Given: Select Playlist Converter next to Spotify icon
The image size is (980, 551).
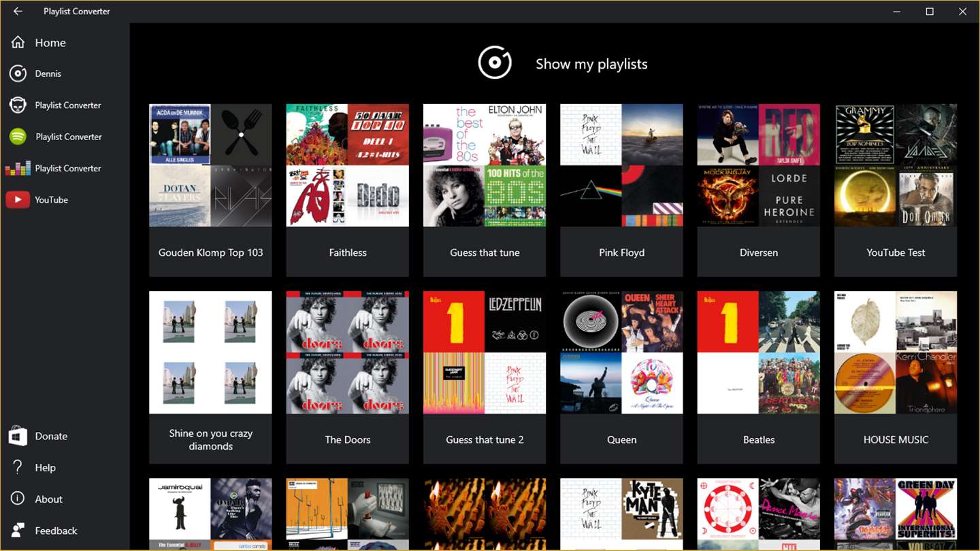Looking at the screenshot, I should 69,137.
